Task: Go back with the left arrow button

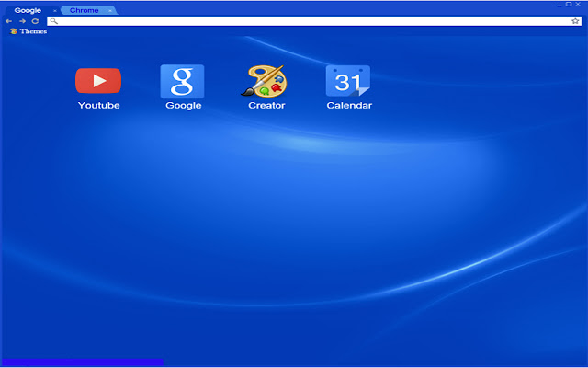Action: (x=8, y=21)
